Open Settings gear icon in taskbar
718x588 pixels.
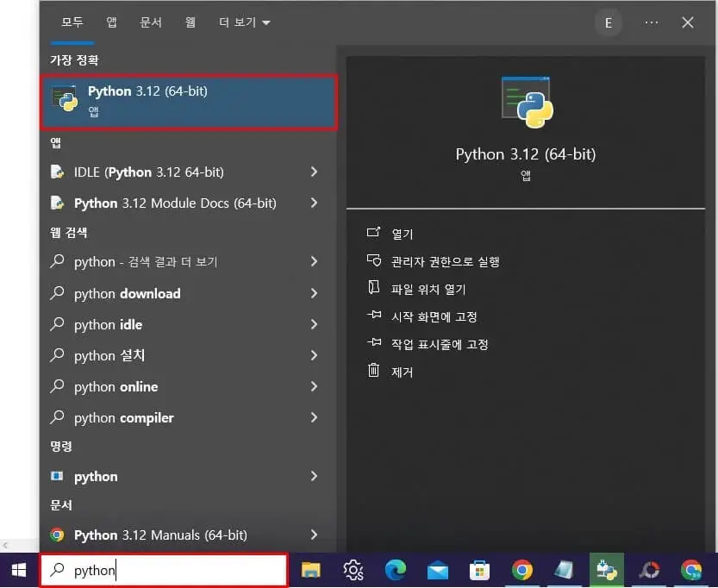tap(353, 570)
